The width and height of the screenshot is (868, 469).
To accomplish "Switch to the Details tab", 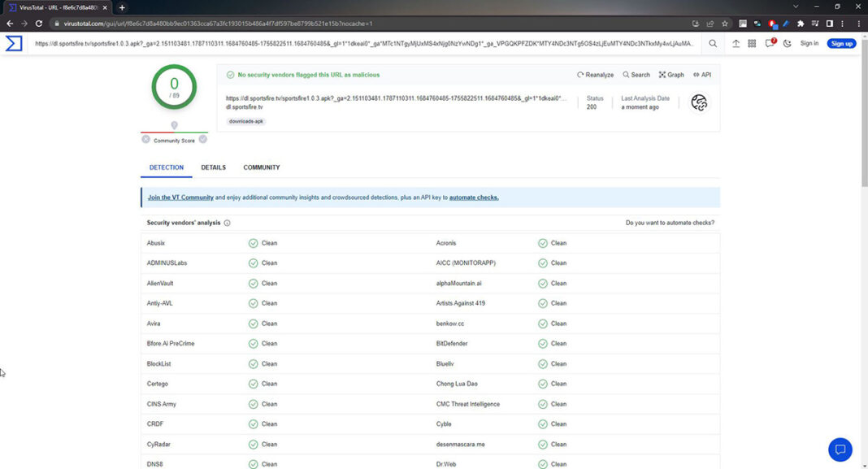I will click(214, 167).
